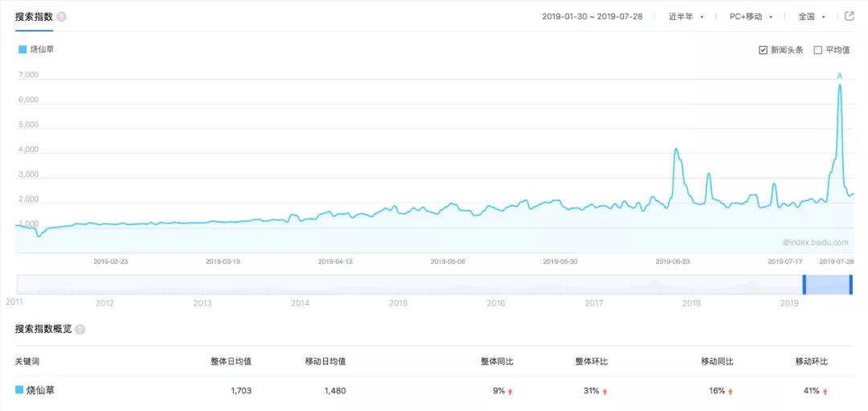
Task: Click the date range 2019-01-30 ~ 2019-07-28
Action: click(592, 16)
